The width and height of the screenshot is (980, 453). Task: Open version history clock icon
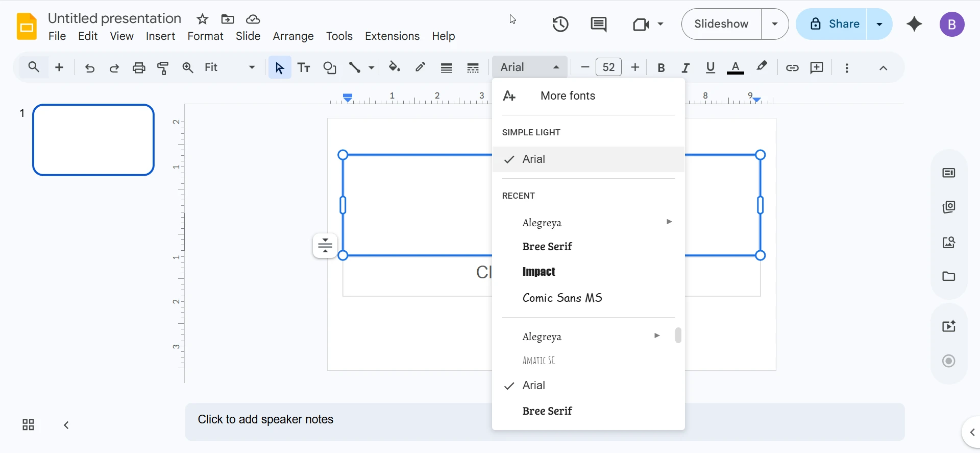[560, 24]
